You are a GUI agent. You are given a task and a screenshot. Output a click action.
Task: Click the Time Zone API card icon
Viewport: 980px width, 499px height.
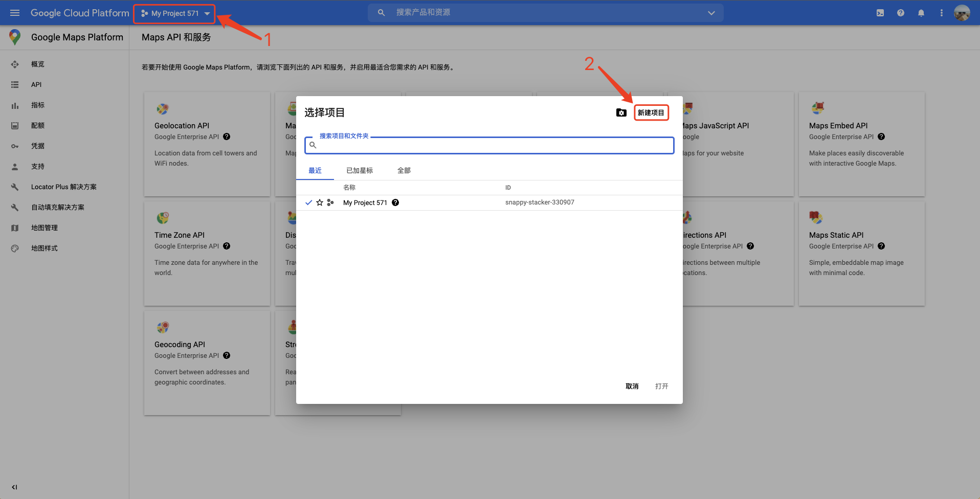pyautogui.click(x=163, y=218)
